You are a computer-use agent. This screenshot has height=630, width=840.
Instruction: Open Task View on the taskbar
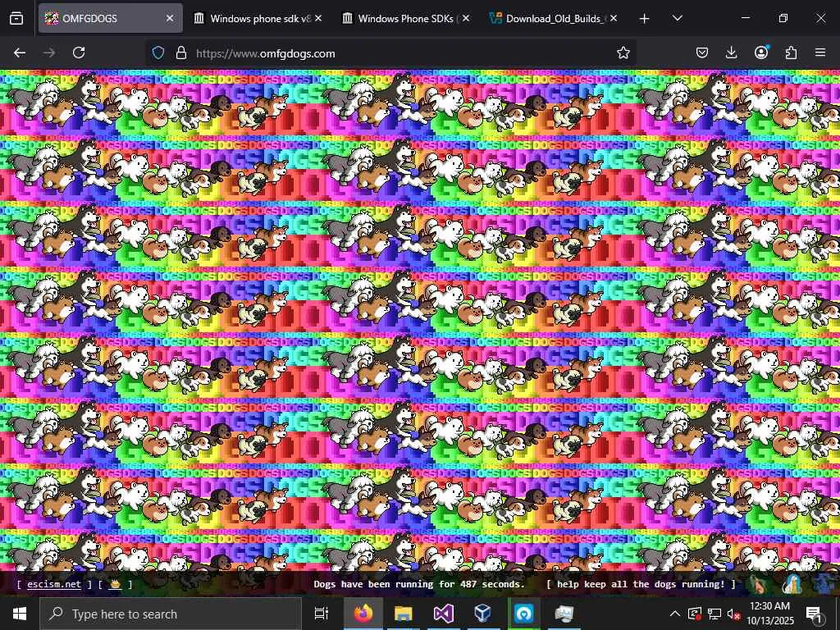pos(321,614)
